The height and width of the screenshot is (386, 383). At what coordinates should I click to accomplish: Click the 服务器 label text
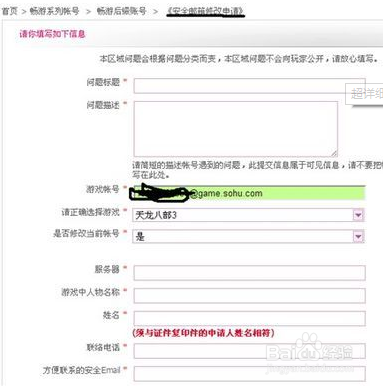(x=107, y=269)
